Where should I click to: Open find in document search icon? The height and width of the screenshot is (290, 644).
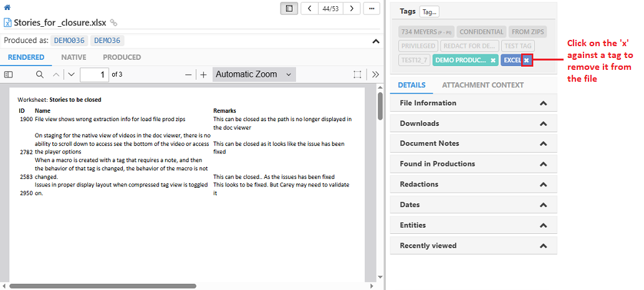40,74
